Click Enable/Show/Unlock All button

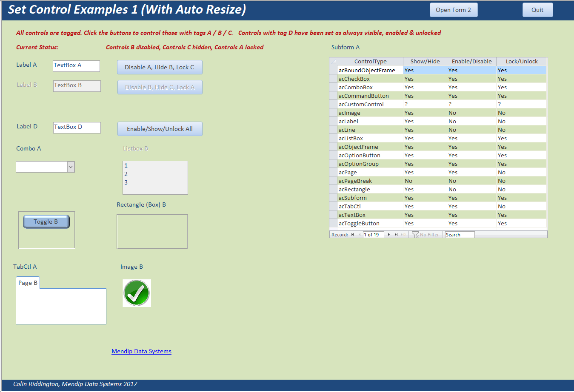point(160,129)
